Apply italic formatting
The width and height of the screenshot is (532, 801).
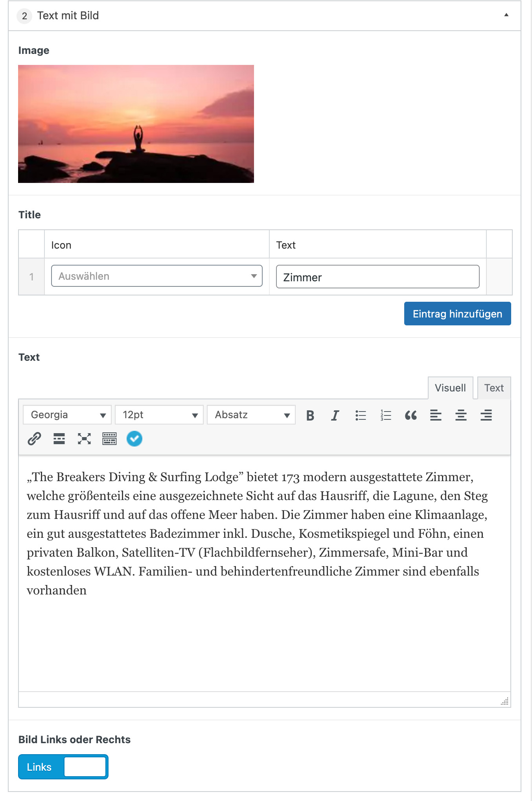click(x=335, y=415)
